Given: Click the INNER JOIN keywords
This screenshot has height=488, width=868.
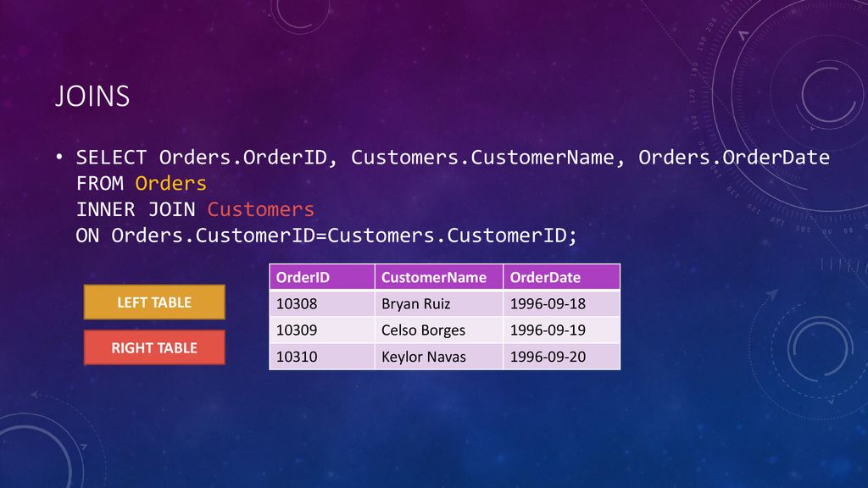Looking at the screenshot, I should click(x=136, y=209).
